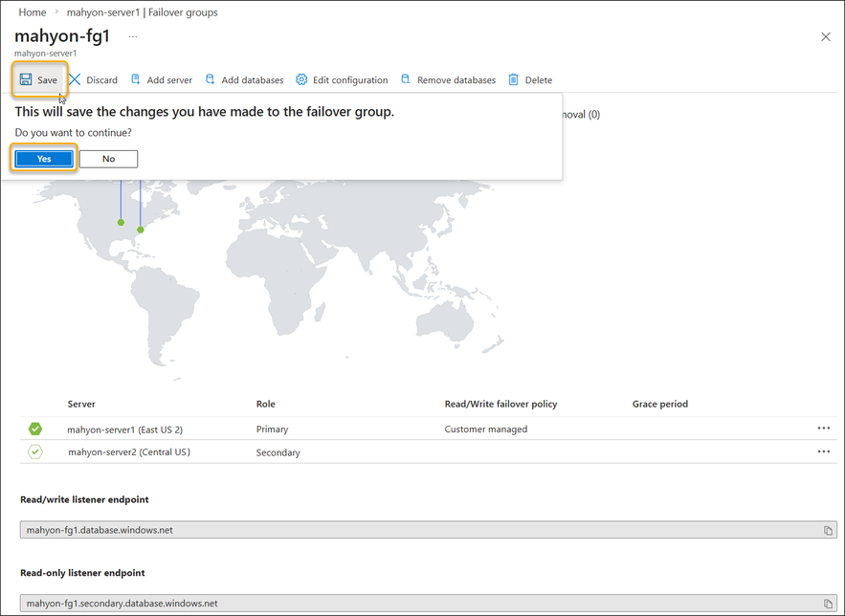Click Add server in the toolbar
The width and height of the screenshot is (845, 616).
[161, 79]
